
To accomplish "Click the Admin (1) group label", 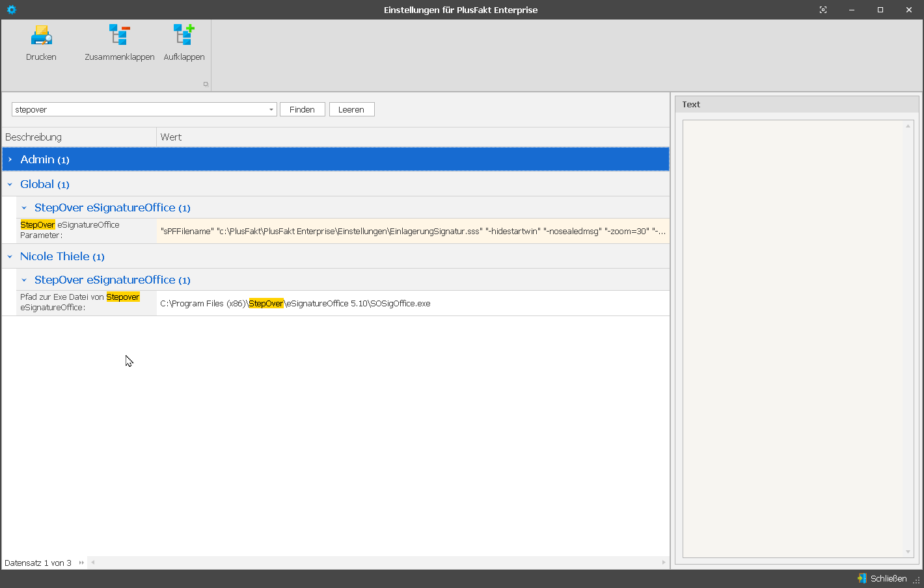I will [45, 159].
